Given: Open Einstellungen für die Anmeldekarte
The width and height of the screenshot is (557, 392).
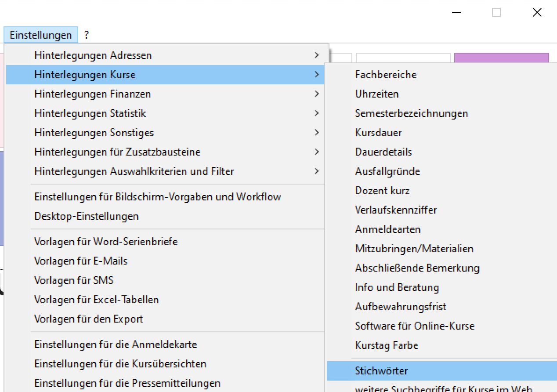Looking at the screenshot, I should pos(165,345).
